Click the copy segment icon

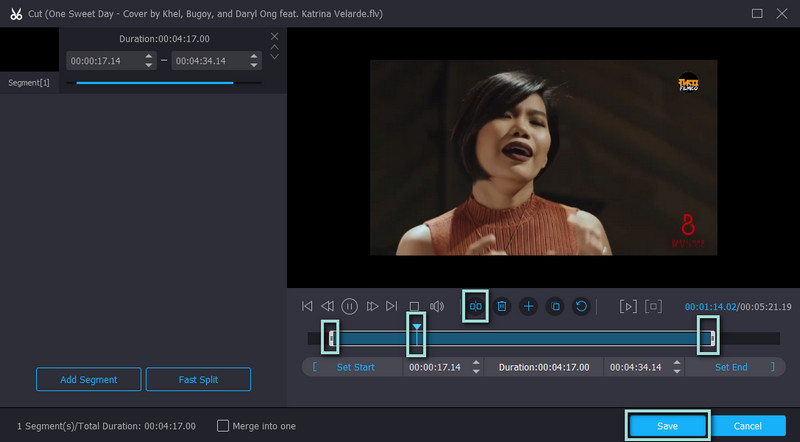tap(555, 306)
